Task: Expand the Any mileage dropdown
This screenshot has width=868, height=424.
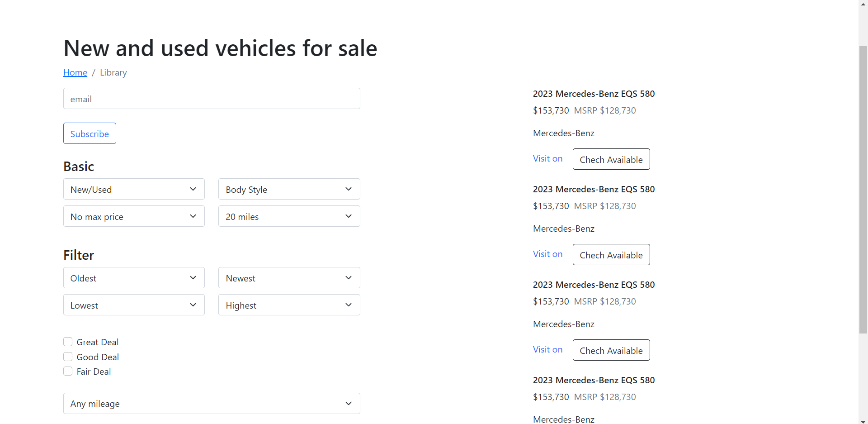Action: click(212, 403)
